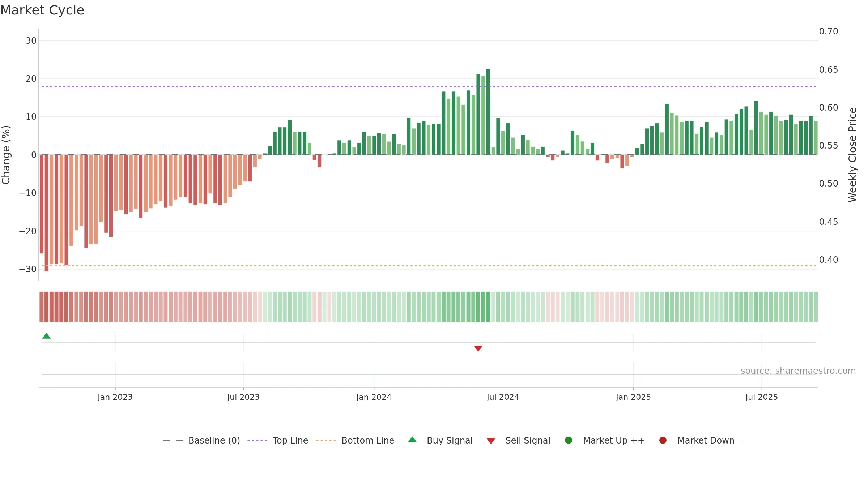Click the 30 change axis label
868x488 pixels.
31,41
